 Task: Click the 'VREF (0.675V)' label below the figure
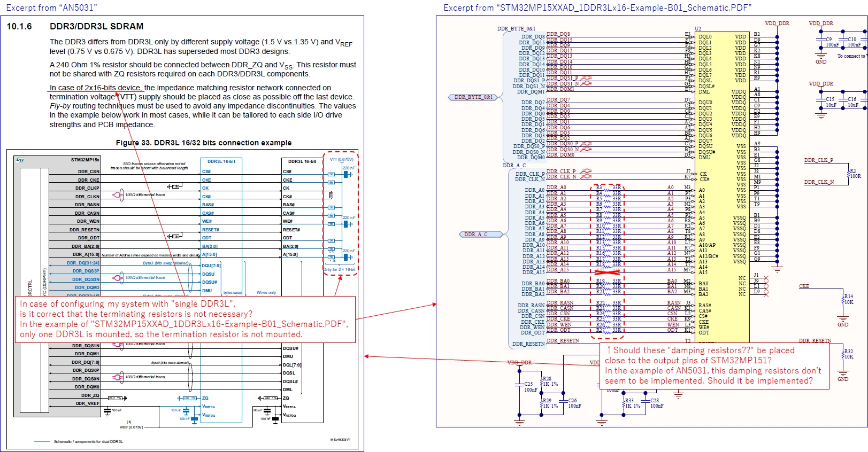(x=132, y=427)
